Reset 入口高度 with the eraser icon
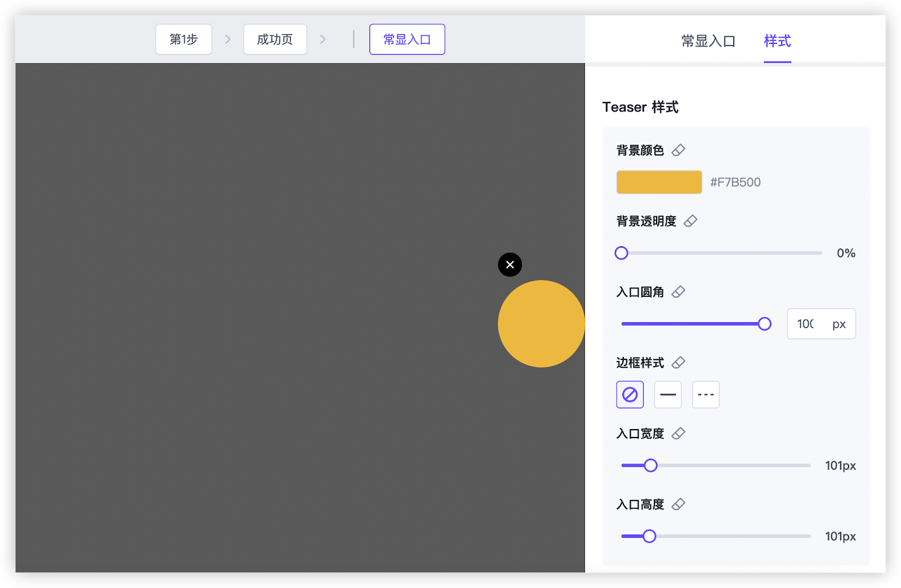Screen dimensions: 901x588 pos(679,504)
